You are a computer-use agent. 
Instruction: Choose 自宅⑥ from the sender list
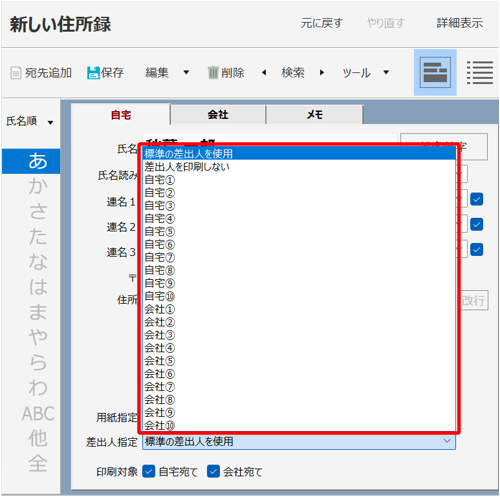tap(299, 244)
